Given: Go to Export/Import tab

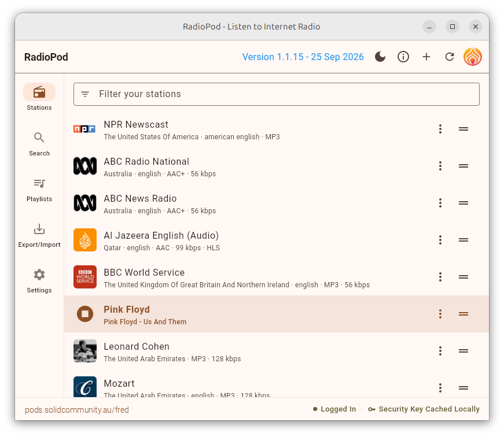Looking at the screenshot, I should 39,235.
